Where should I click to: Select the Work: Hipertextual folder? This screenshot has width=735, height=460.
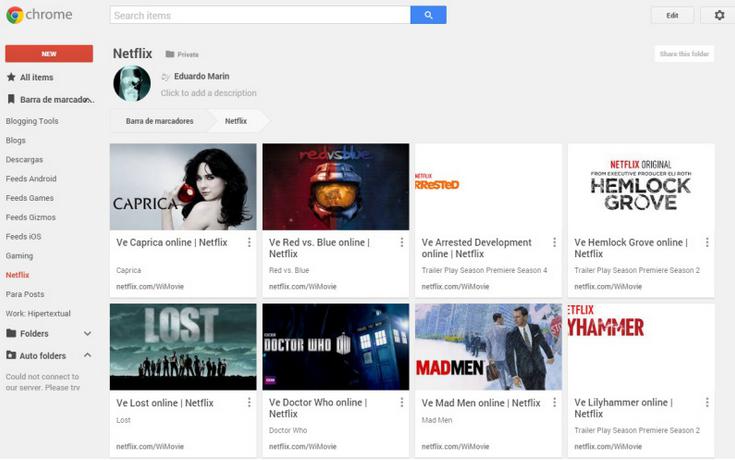tap(38, 313)
